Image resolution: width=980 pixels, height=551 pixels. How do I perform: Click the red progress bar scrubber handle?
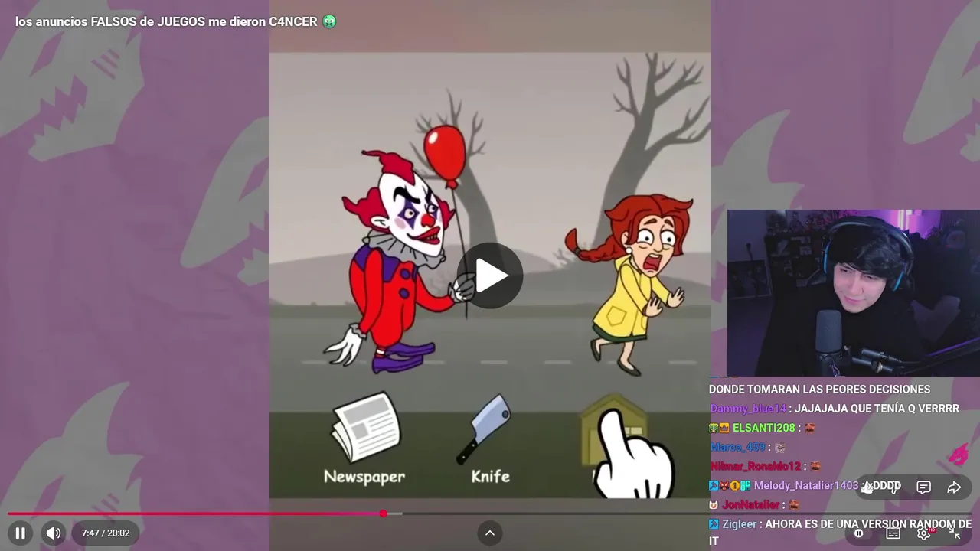(x=383, y=514)
